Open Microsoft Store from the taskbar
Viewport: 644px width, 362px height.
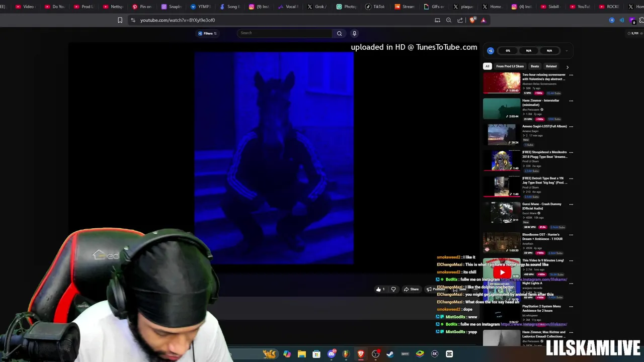point(316,354)
